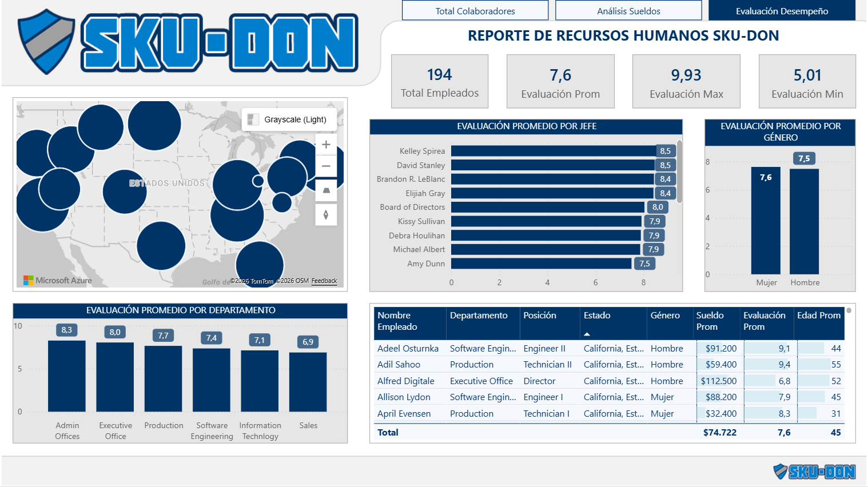Select the 5,01 Evaluación Min card
The height and width of the screenshot is (487, 868).
coord(807,81)
